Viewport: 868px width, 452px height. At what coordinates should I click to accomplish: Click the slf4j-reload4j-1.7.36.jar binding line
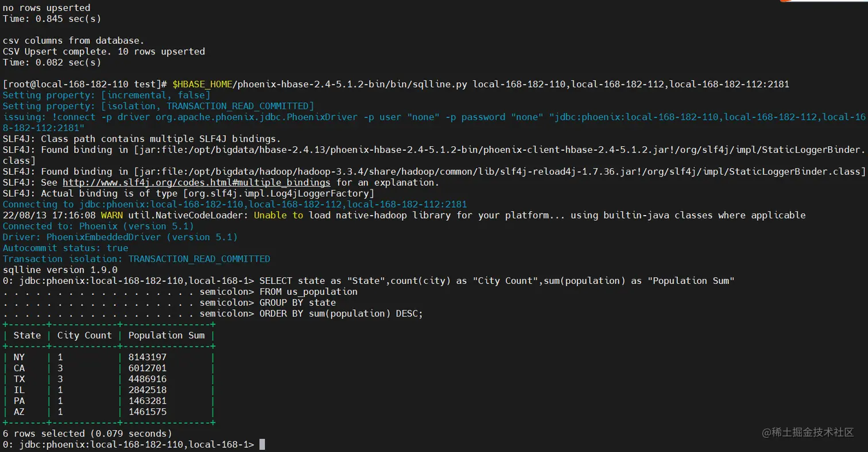point(433,172)
